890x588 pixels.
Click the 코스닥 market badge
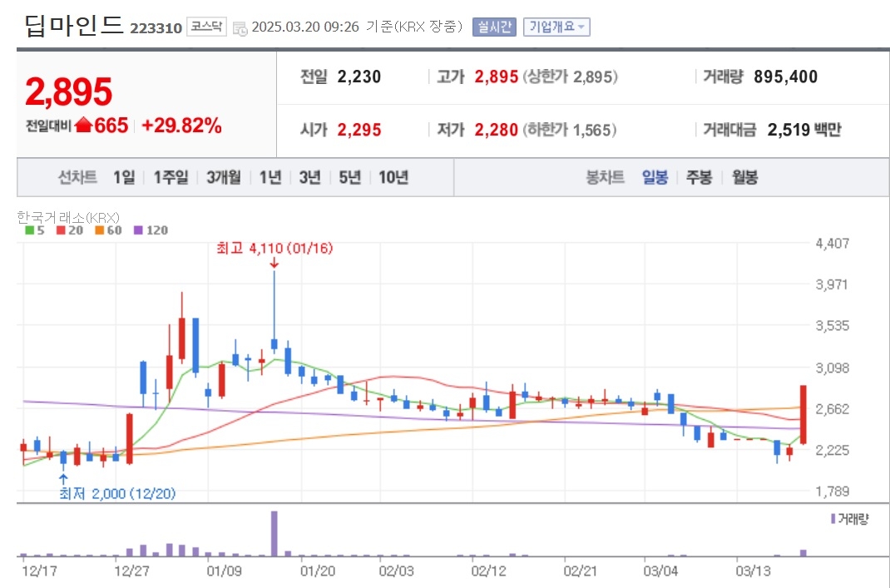click(x=206, y=27)
